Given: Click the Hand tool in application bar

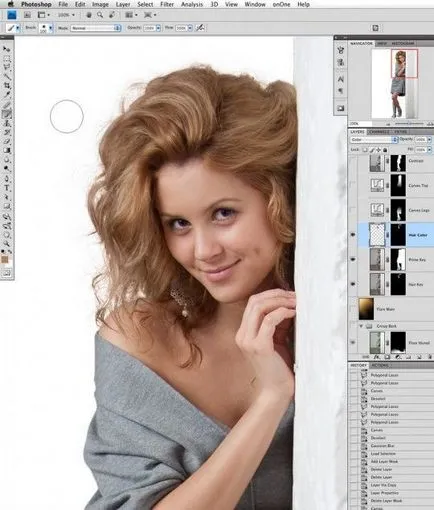Looking at the screenshot, I should pos(89,15).
